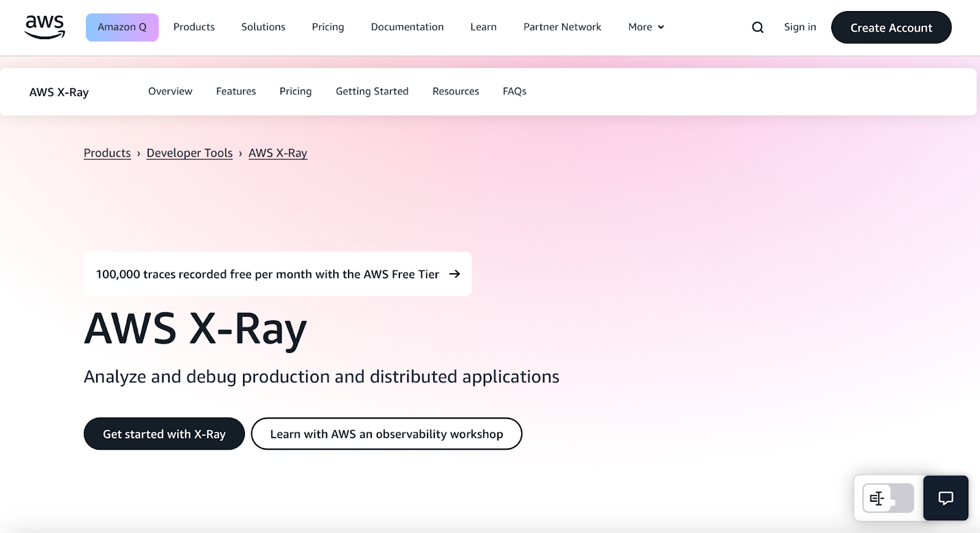
Task: Select the Pricing tab in X-Ray subnav
Action: point(295,91)
